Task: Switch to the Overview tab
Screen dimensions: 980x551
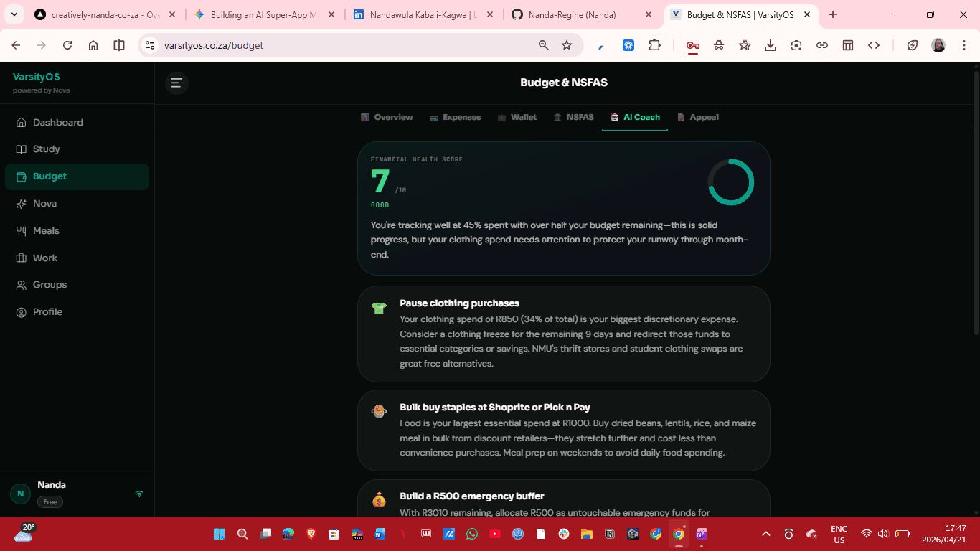Action: pyautogui.click(x=387, y=117)
